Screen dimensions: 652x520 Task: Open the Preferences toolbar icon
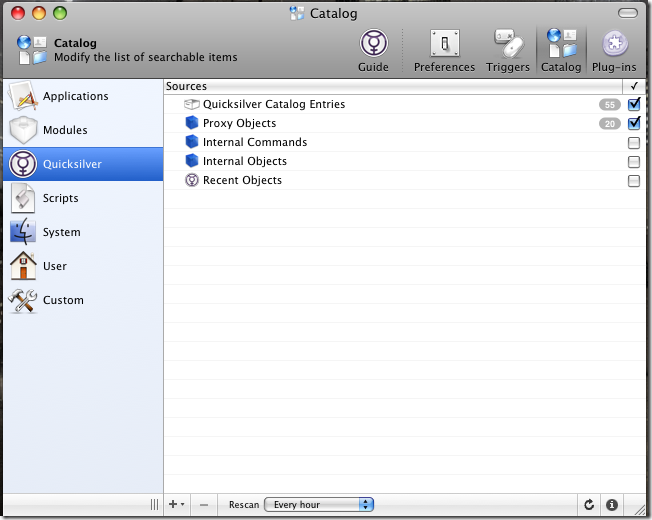tap(444, 50)
